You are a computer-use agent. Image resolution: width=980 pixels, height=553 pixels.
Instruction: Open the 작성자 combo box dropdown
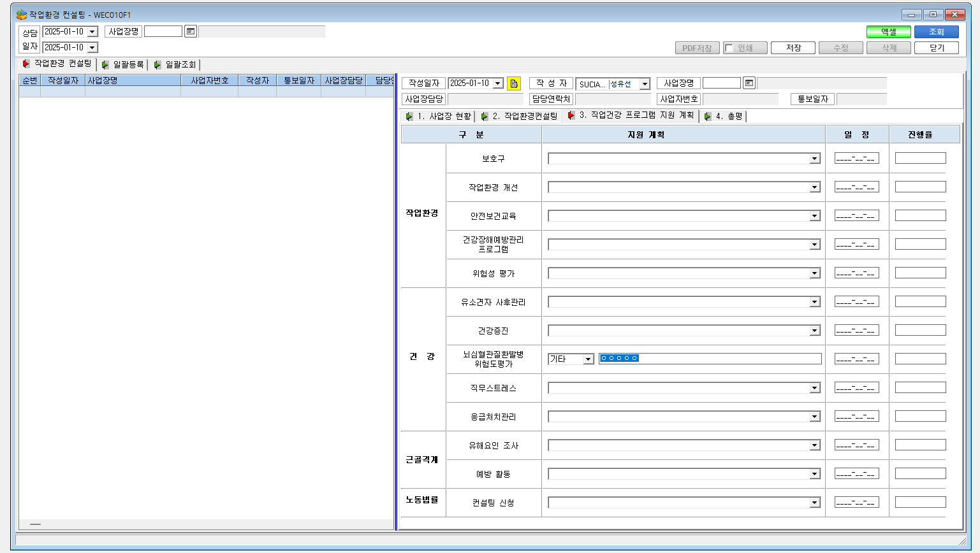645,84
